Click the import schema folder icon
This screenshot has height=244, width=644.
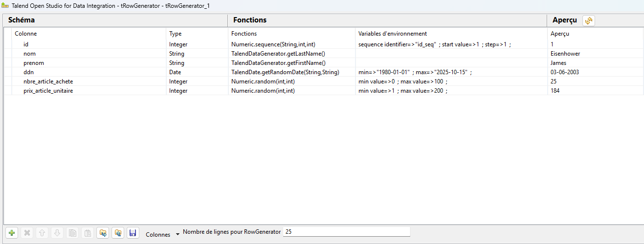(103, 233)
